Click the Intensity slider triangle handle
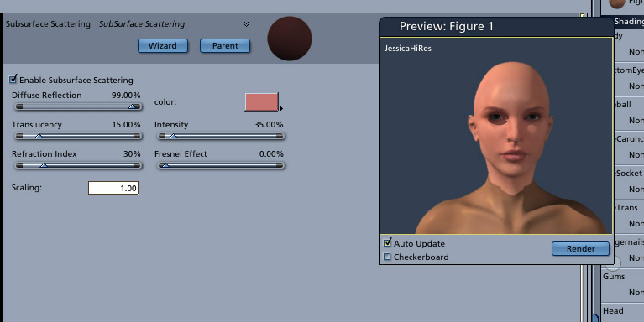The width and height of the screenshot is (644, 322). click(173, 136)
